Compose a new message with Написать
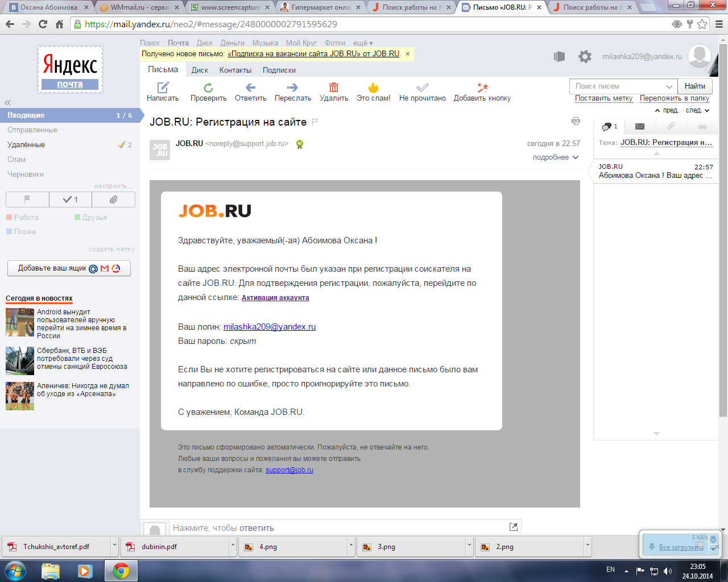 (x=163, y=92)
